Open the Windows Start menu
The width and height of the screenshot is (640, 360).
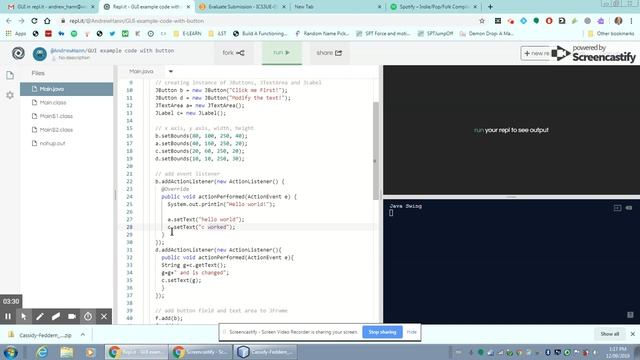[10, 352]
